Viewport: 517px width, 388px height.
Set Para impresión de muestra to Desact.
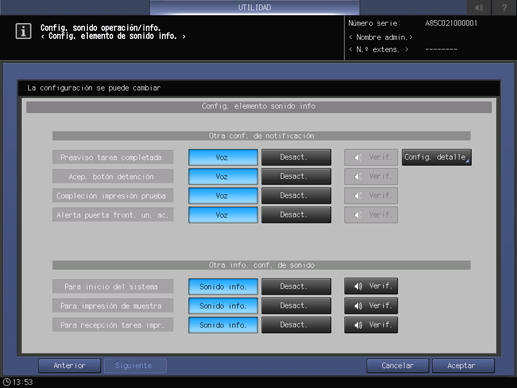tap(296, 306)
